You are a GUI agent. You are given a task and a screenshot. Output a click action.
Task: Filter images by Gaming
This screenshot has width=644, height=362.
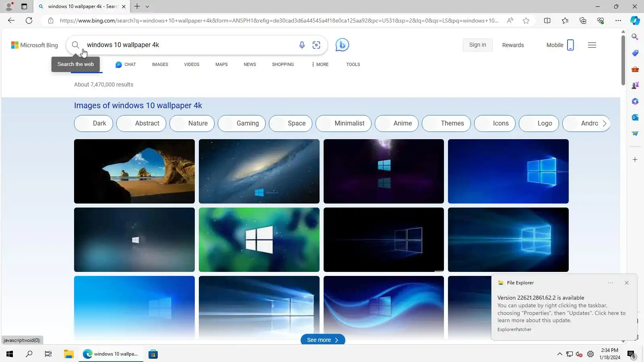coord(242,123)
